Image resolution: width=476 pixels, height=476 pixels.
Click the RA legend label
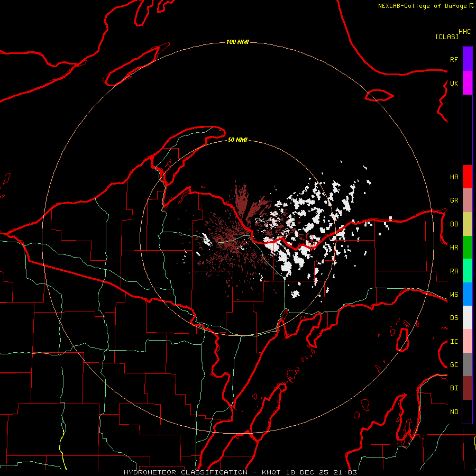click(x=454, y=271)
